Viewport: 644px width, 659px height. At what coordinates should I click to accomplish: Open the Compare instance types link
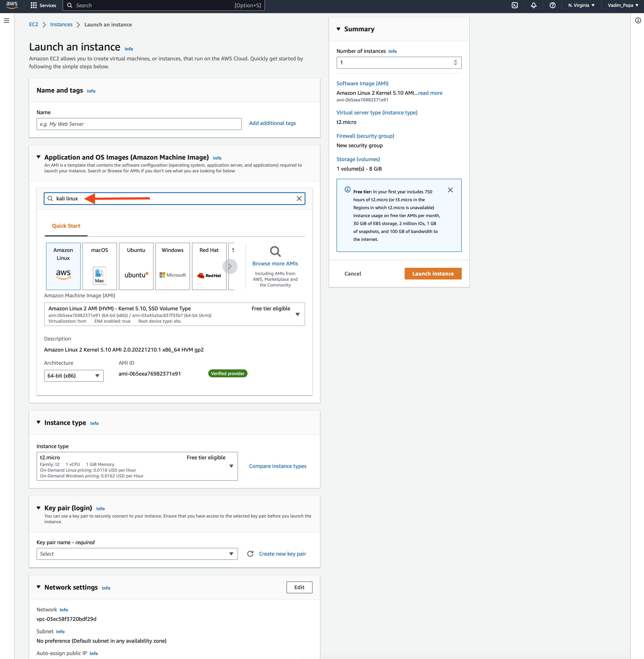coord(277,466)
